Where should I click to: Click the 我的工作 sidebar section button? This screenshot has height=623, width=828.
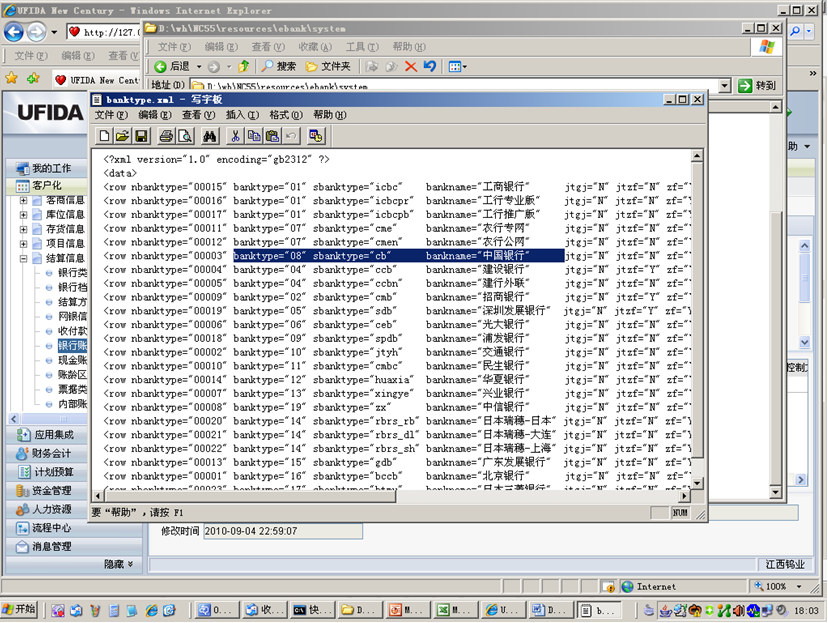(x=46, y=168)
